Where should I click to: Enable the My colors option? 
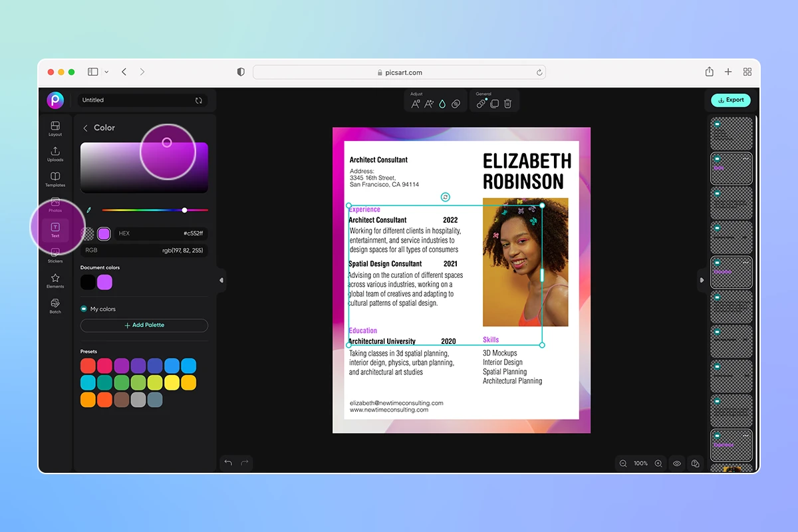84,309
